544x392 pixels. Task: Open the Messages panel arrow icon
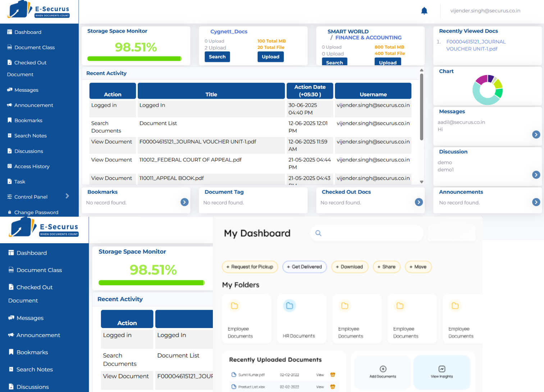point(536,134)
